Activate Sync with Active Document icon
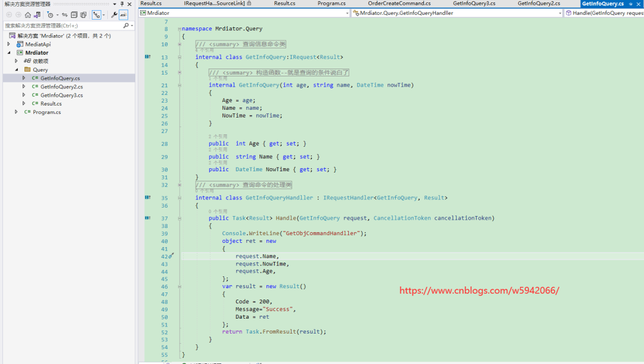This screenshot has height=364, width=644. (36, 14)
